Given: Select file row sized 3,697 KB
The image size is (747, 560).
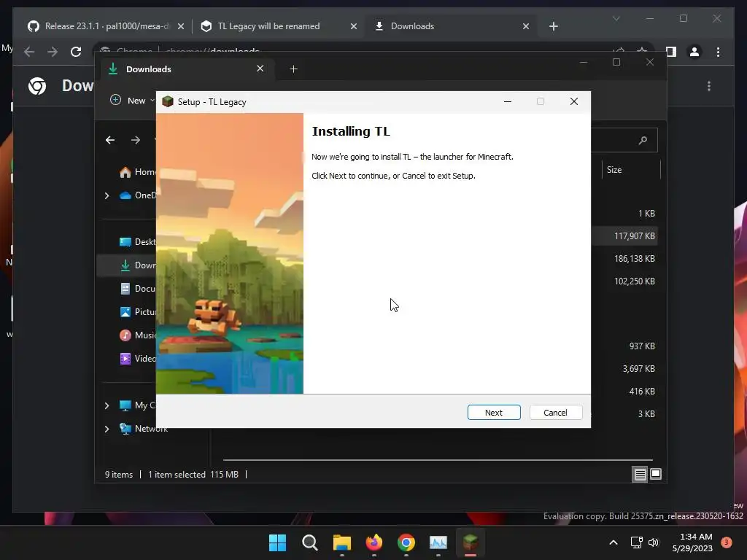Looking at the screenshot, I should (624, 368).
